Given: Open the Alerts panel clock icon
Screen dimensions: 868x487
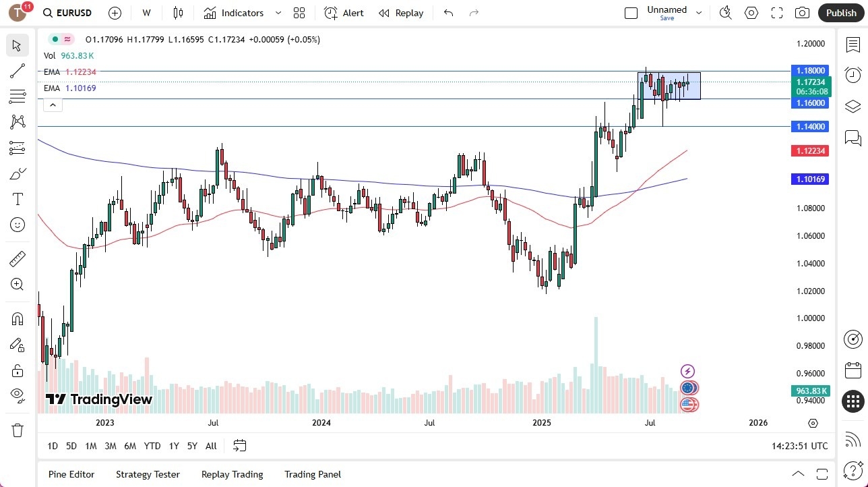Looking at the screenshot, I should 852,75.
